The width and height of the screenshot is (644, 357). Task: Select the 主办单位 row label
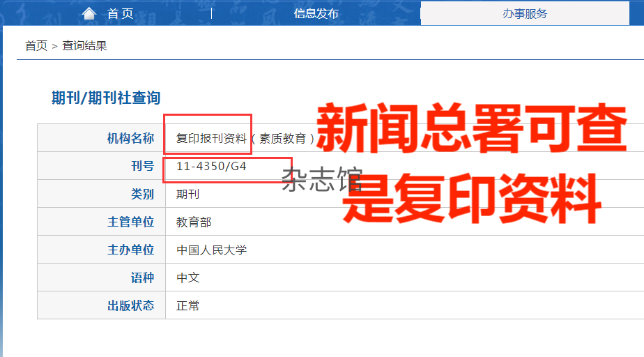point(130,250)
